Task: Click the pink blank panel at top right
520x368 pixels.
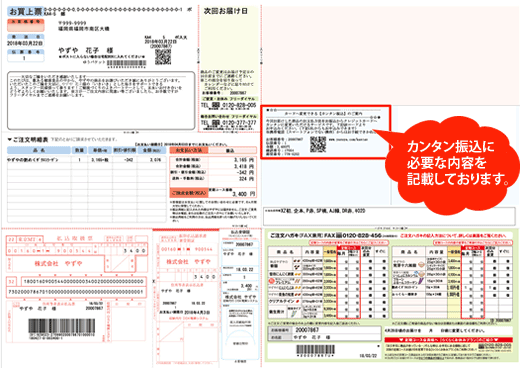Action: pos(391,55)
